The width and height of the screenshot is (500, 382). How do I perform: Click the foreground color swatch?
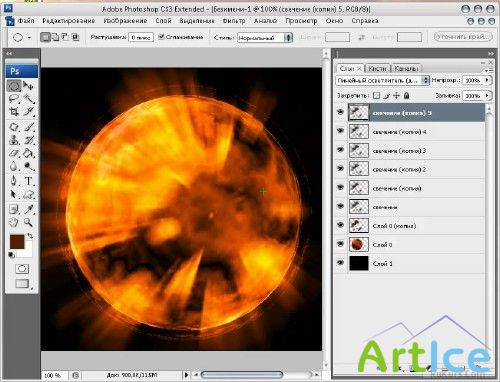pyautogui.click(x=17, y=242)
